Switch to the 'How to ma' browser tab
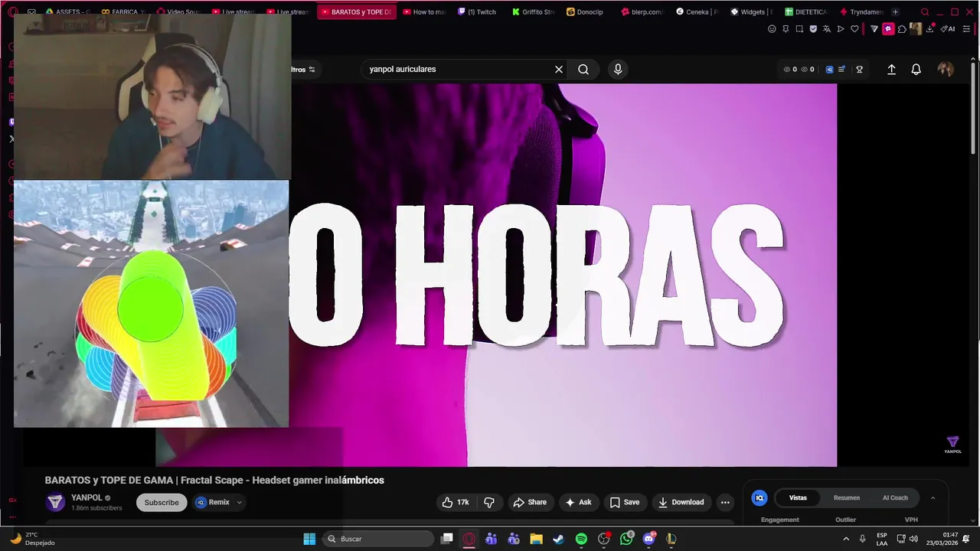 point(423,11)
